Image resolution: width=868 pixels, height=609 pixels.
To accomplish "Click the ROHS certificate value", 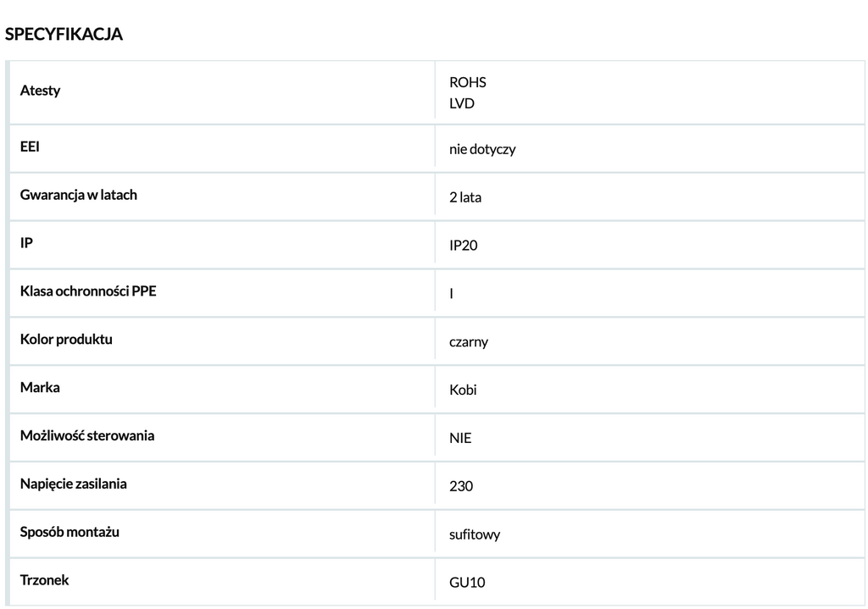I will point(468,82).
